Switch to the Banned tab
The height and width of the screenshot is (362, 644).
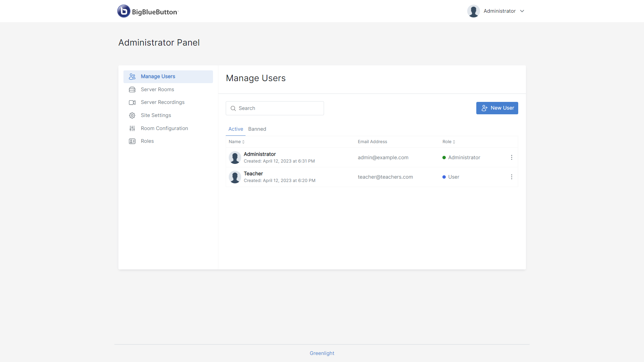point(257,129)
